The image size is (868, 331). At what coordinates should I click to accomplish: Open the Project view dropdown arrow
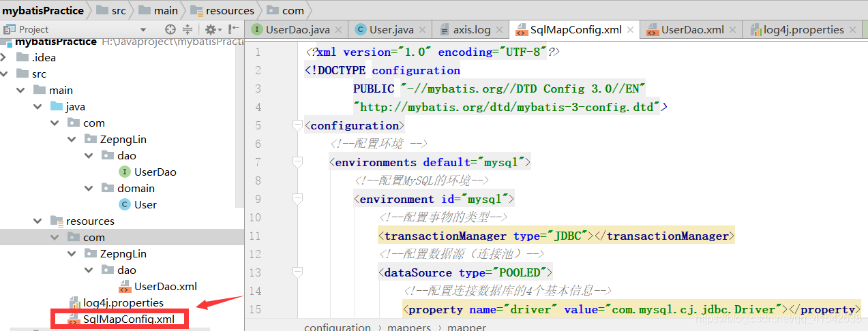143,29
